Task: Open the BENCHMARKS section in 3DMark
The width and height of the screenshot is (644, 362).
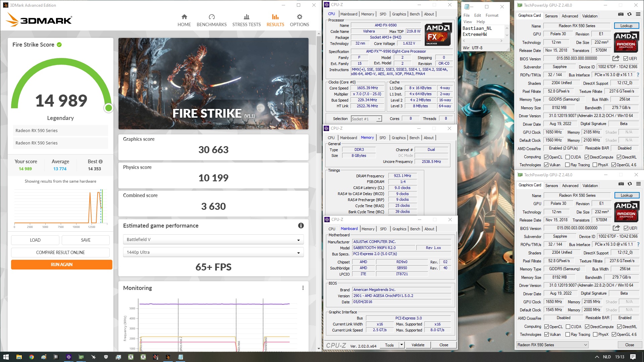Action: pos(212,20)
